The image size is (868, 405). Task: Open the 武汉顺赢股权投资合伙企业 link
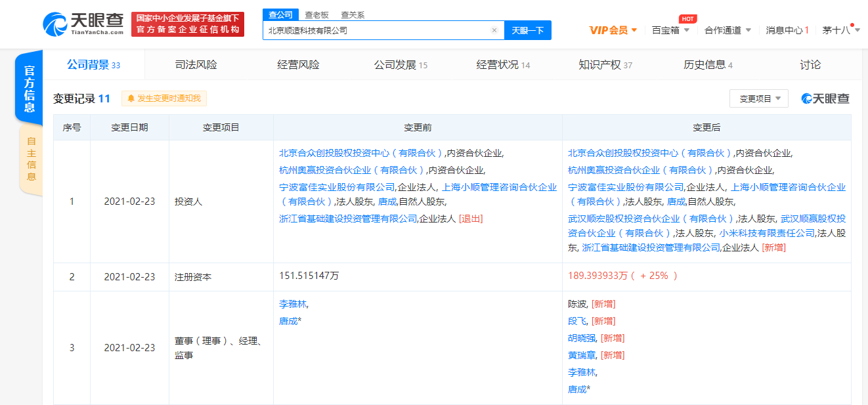coord(706,226)
